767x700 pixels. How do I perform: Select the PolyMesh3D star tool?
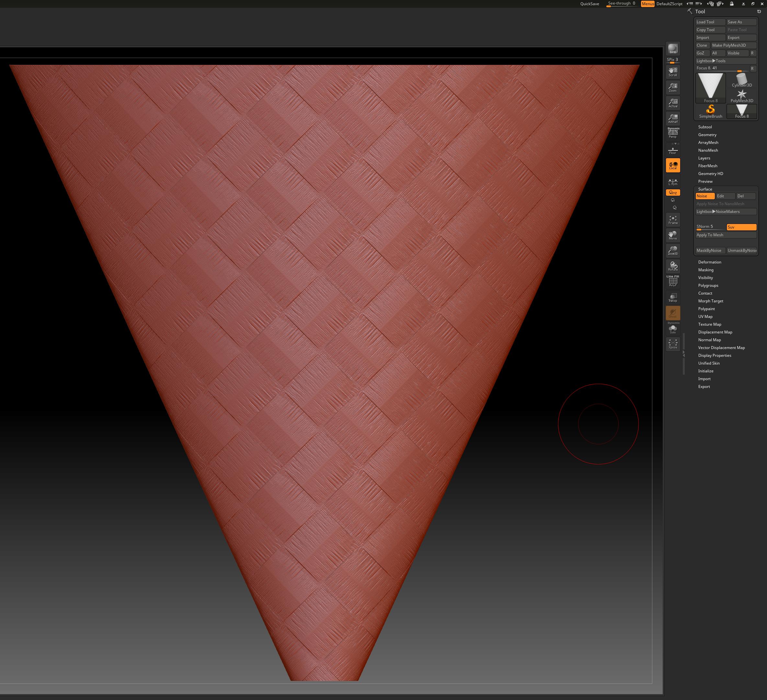741,96
